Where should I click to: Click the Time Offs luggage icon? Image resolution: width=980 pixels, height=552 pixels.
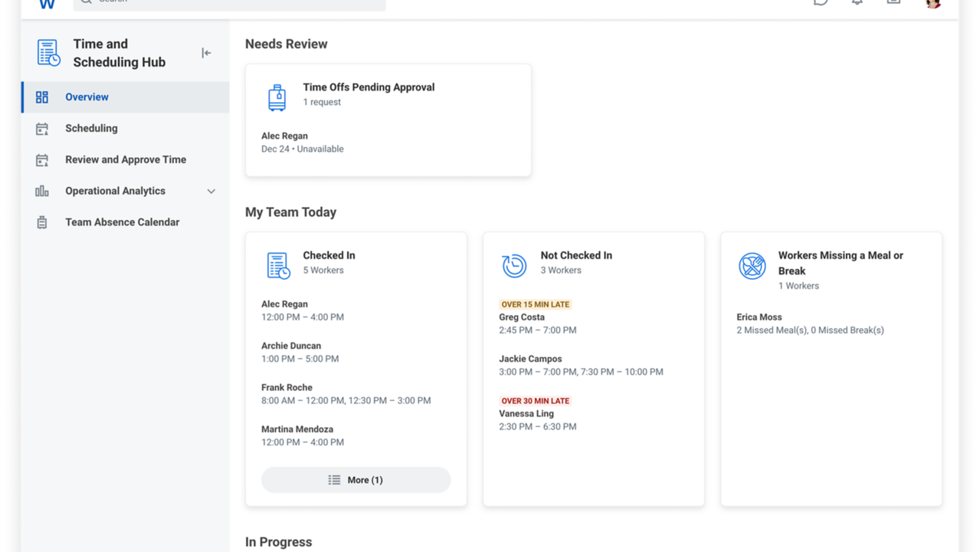point(277,97)
